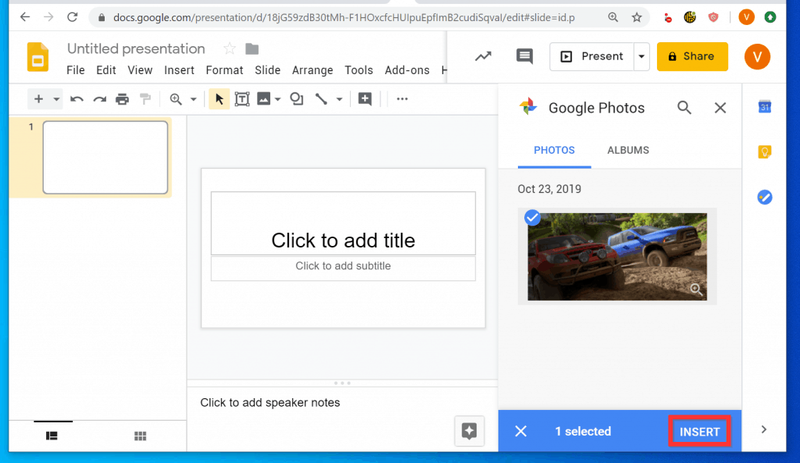Bookmark this page with star
800x463 pixels.
coord(636,17)
